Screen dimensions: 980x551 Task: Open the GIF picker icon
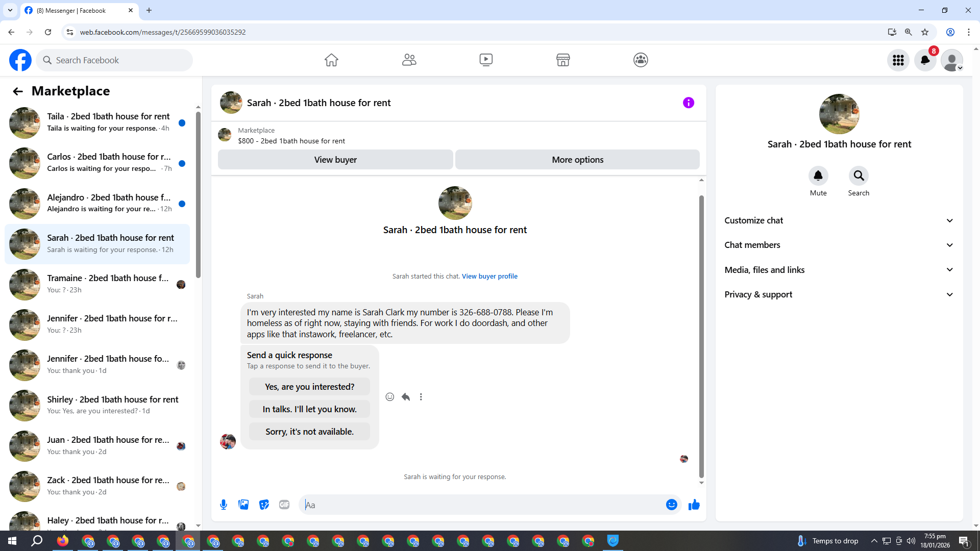pyautogui.click(x=284, y=505)
